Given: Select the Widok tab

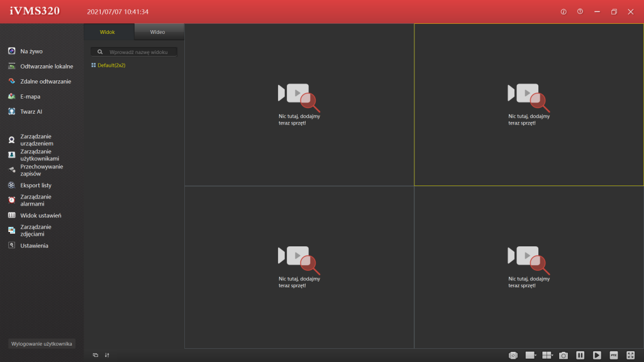Looking at the screenshot, I should point(108,32).
